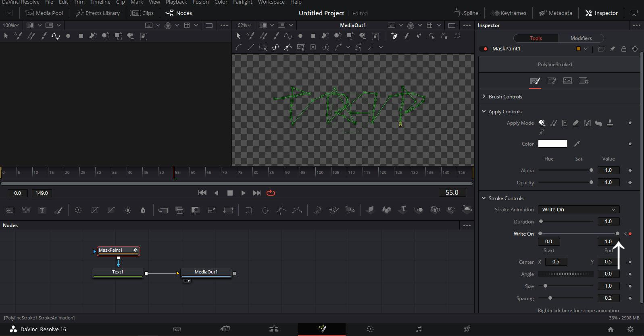This screenshot has height=336, width=644.
Task: Pick color with the eyedropper
Action: [x=577, y=144]
